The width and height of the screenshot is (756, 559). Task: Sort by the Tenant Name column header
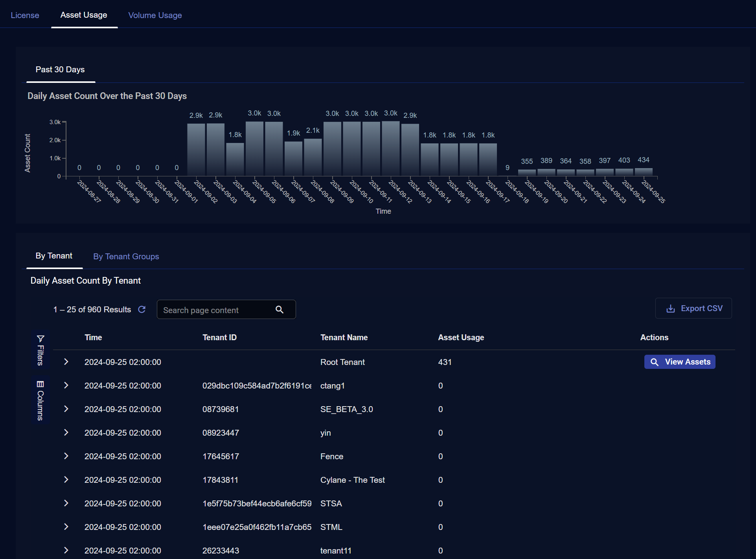(x=344, y=337)
